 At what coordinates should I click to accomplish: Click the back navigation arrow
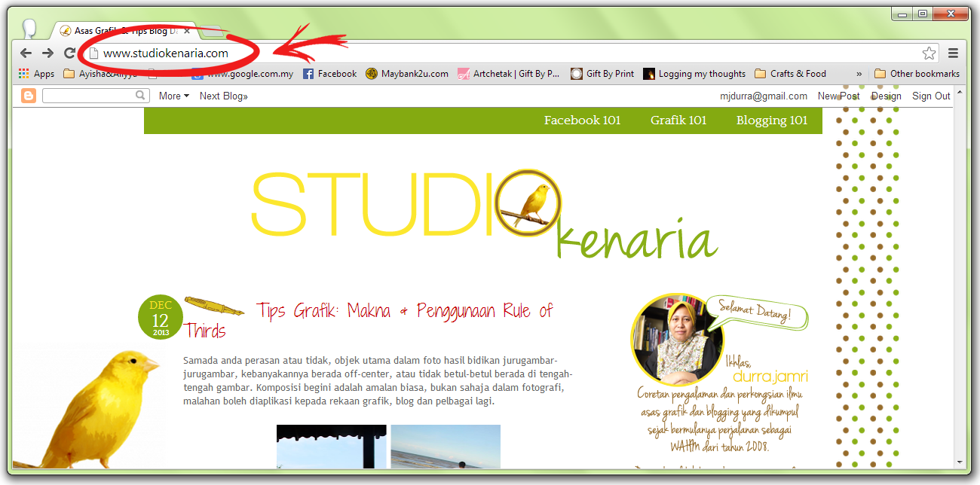coord(25,53)
